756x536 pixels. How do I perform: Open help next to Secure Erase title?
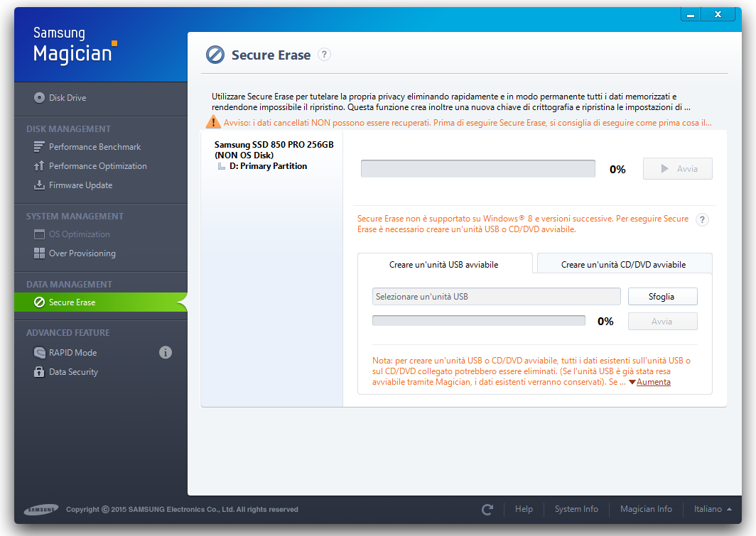tap(325, 55)
